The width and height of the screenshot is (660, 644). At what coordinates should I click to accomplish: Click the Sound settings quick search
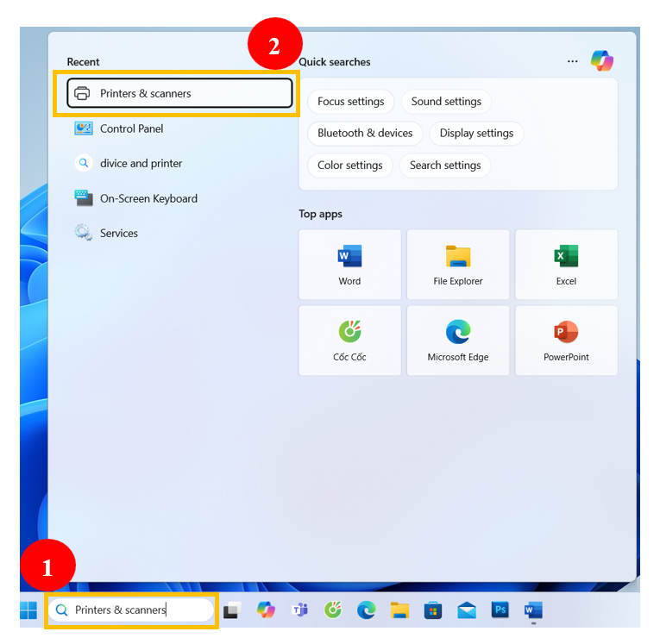pos(446,102)
